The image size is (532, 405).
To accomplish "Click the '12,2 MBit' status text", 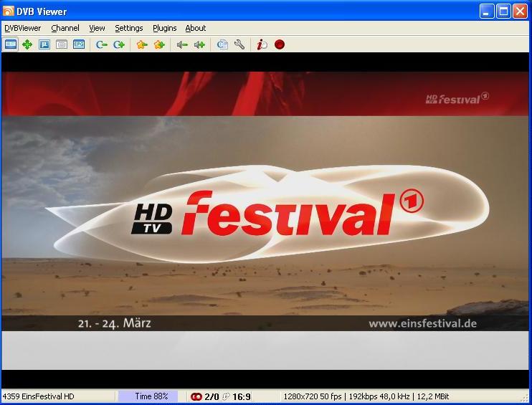I will pos(433,396).
